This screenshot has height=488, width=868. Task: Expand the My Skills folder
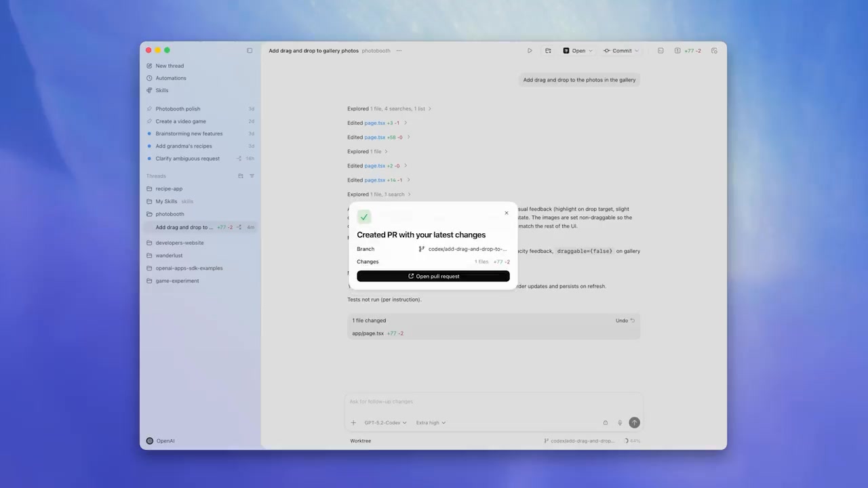[x=166, y=201]
